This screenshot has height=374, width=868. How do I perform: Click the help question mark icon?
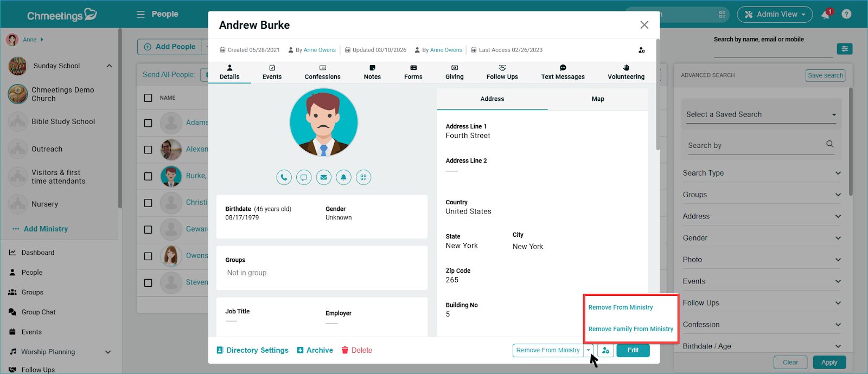point(846,15)
